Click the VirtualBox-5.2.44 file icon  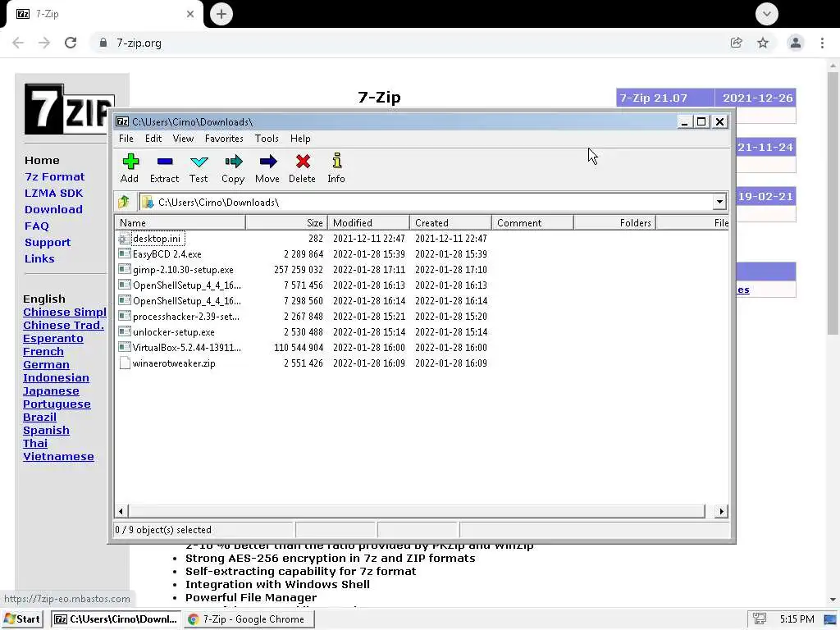pos(125,347)
